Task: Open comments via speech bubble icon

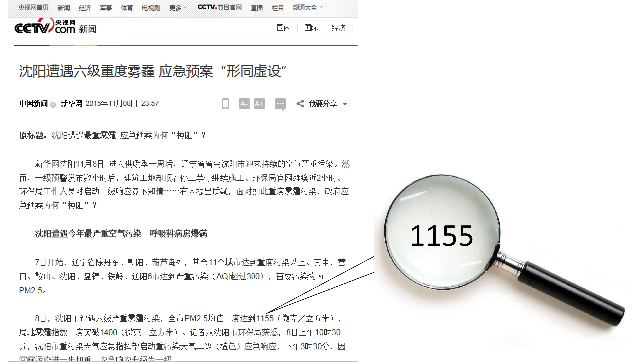Action: coord(280,104)
